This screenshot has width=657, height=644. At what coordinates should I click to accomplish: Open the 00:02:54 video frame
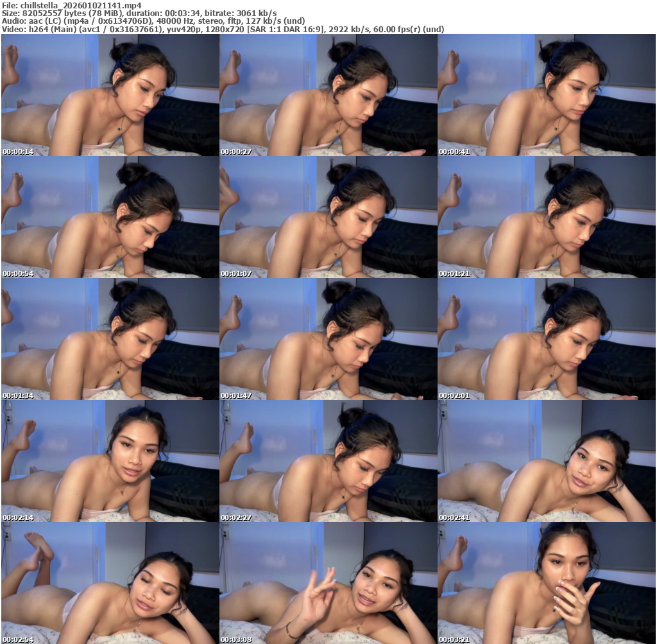[x=110, y=583]
